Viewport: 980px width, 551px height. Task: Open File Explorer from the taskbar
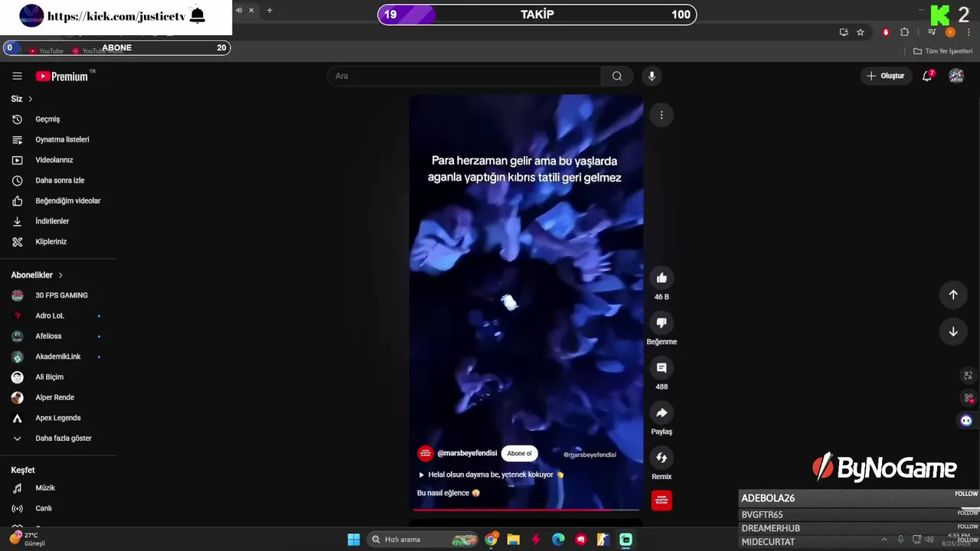514,540
